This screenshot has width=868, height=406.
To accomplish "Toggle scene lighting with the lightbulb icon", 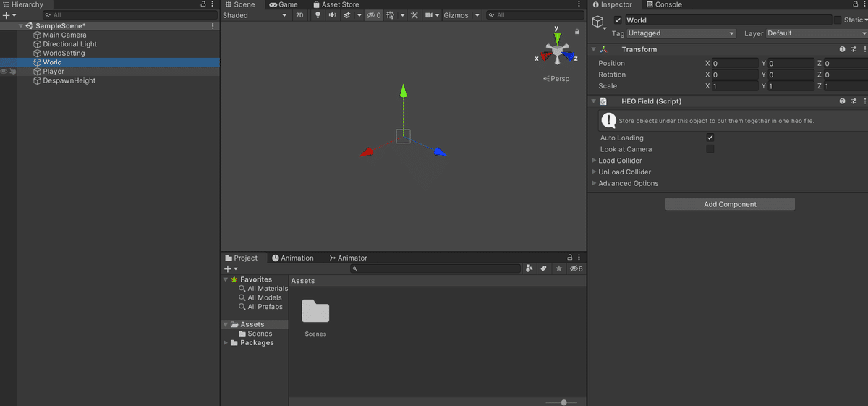I will (x=318, y=15).
